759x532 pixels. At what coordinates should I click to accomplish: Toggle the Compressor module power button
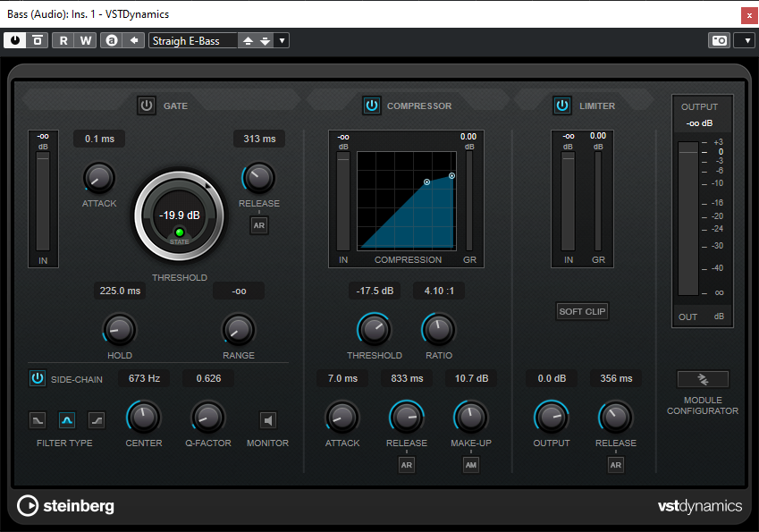[x=372, y=106]
